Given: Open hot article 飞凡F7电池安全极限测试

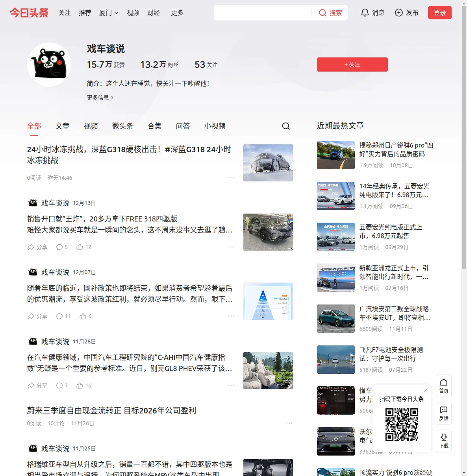Looking at the screenshot, I should [x=391, y=354].
